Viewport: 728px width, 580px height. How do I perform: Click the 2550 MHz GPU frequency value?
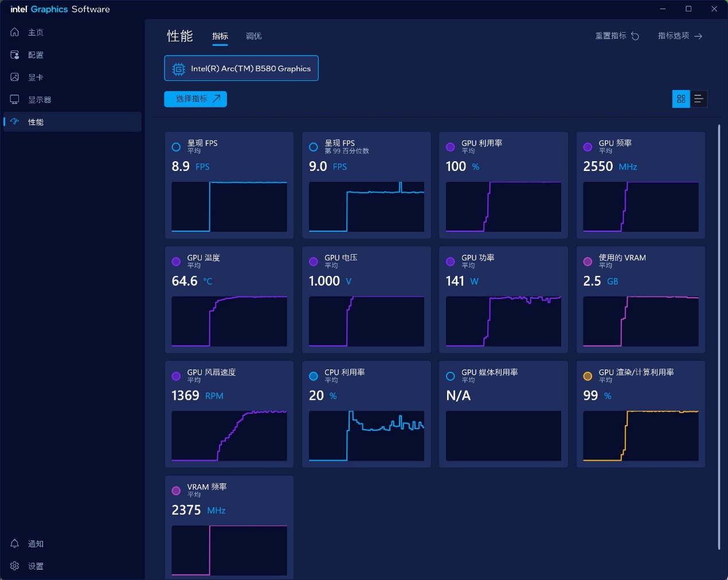coord(610,166)
